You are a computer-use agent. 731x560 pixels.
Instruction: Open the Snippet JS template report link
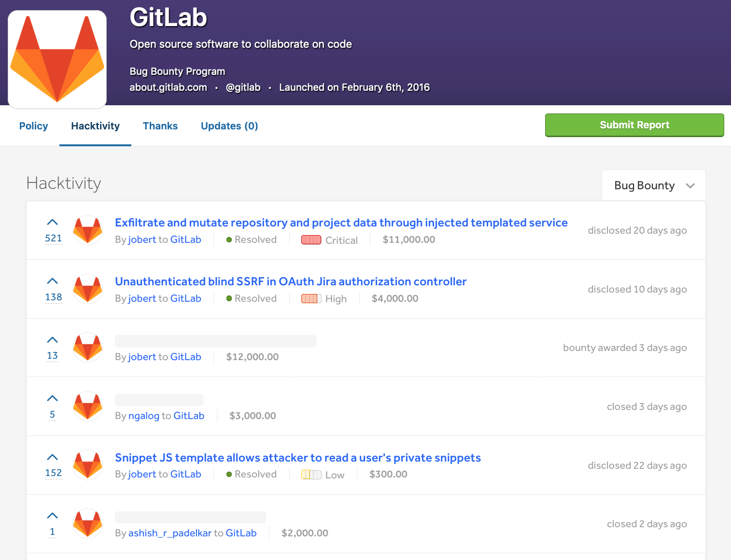point(297,458)
